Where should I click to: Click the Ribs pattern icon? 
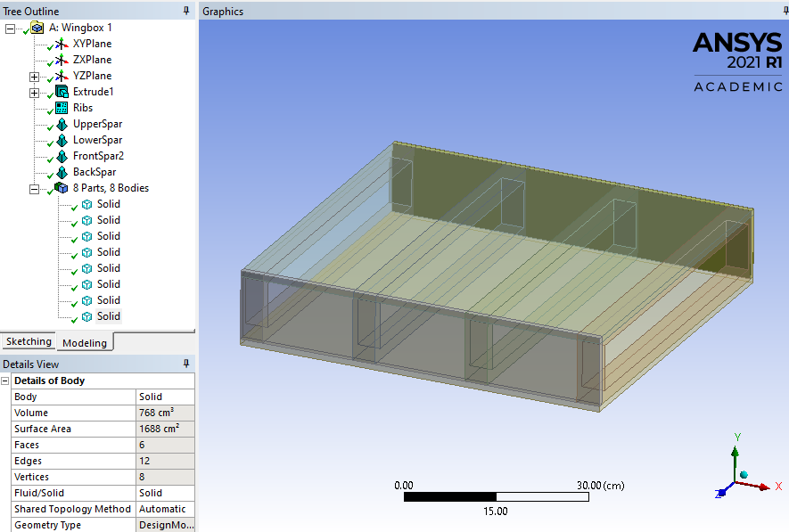click(x=62, y=108)
